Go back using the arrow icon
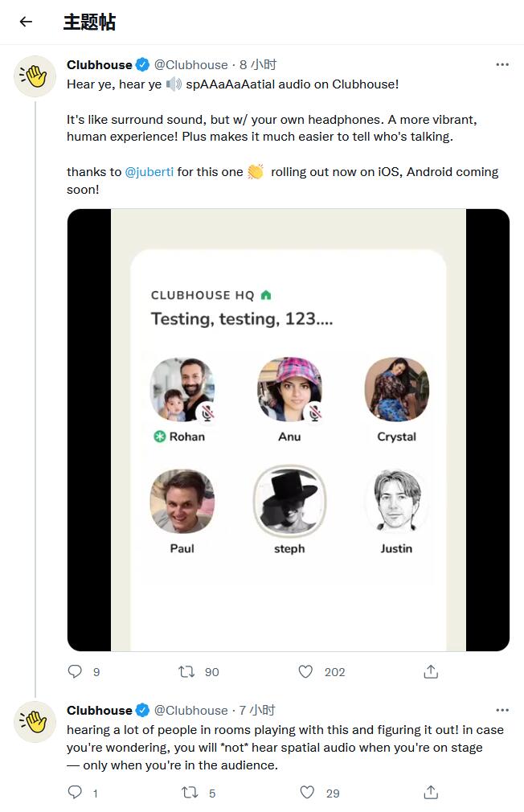 tap(26, 22)
